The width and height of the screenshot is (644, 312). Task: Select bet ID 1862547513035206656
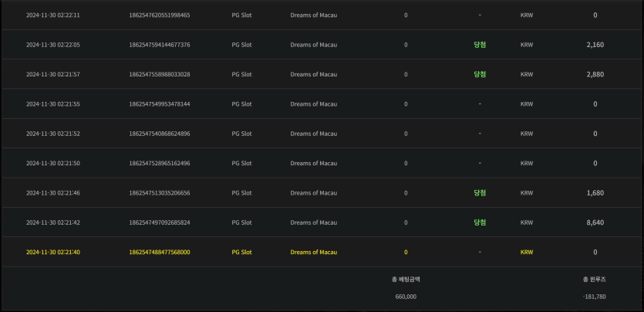click(x=160, y=193)
